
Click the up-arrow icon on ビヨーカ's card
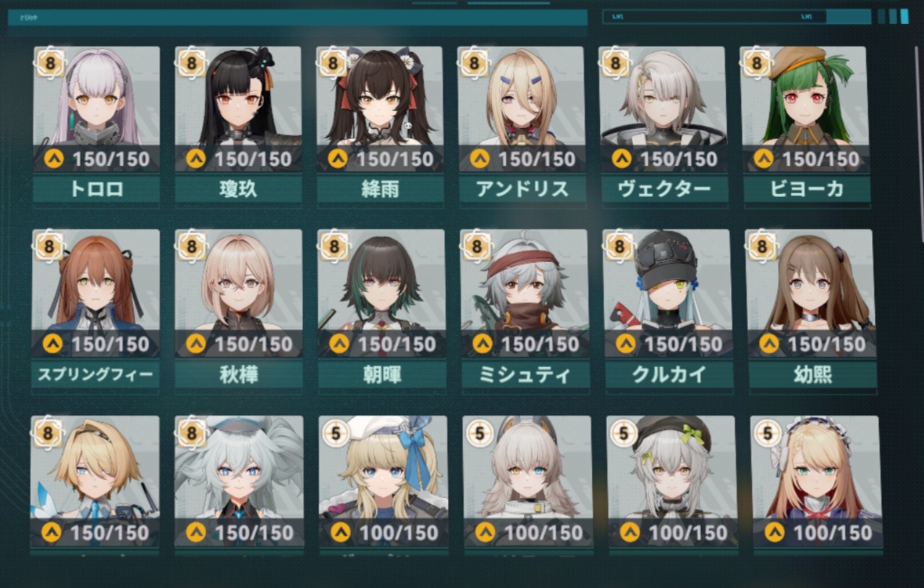[x=763, y=158]
